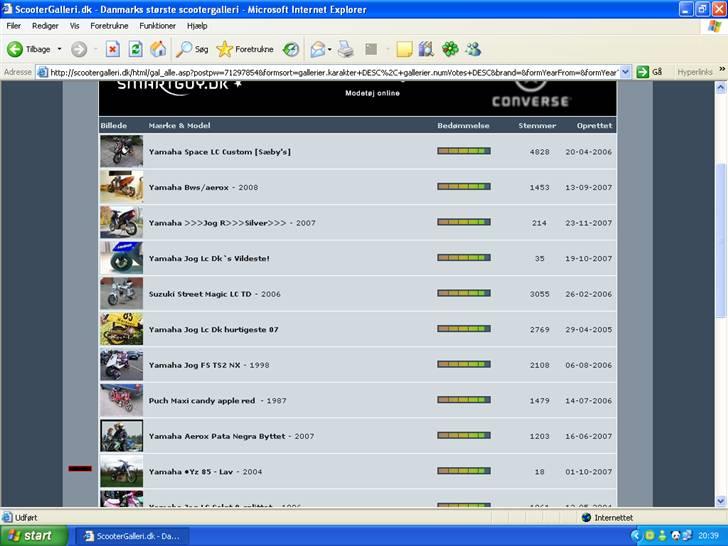This screenshot has width=728, height=546.
Task: Open the Windows start button
Action: tap(33, 536)
